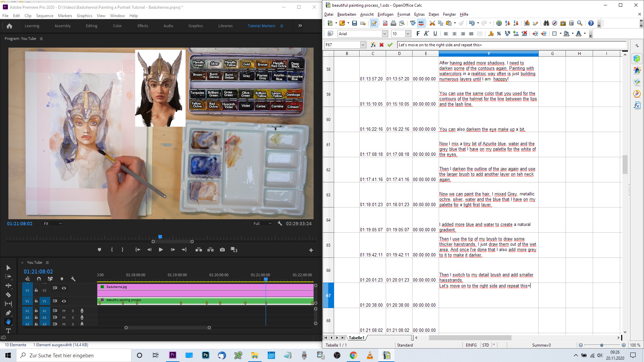Select the Type tool in Premiere
The height and width of the screenshot is (362, 644).
pyautogui.click(x=8, y=331)
